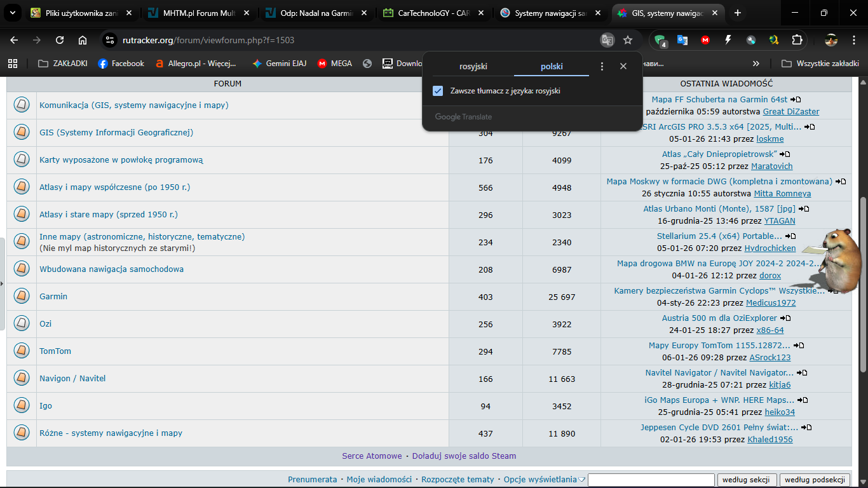This screenshot has width=868, height=488.
Task: Close the Google Translate popup
Action: tap(623, 66)
